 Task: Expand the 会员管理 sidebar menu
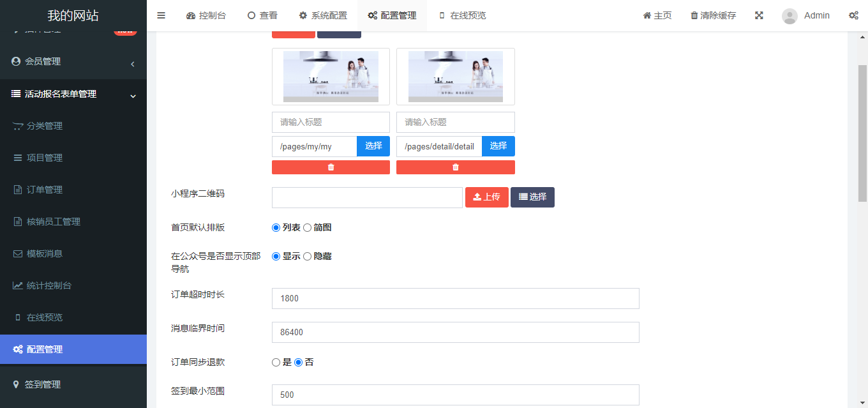(x=73, y=62)
